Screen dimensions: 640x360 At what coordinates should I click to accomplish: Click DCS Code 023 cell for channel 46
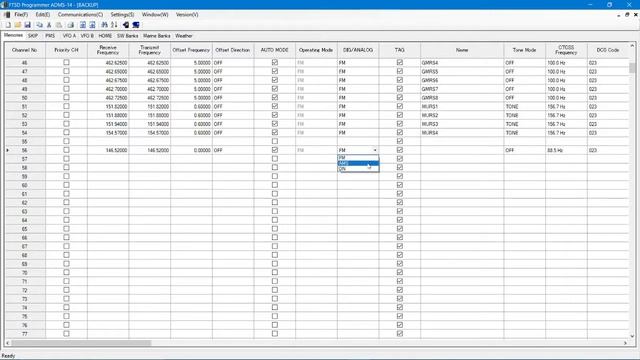[x=608, y=63]
